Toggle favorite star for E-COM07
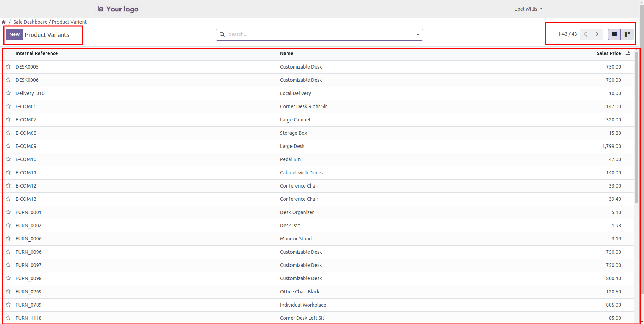This screenshot has height=324, width=644. pos(8,119)
